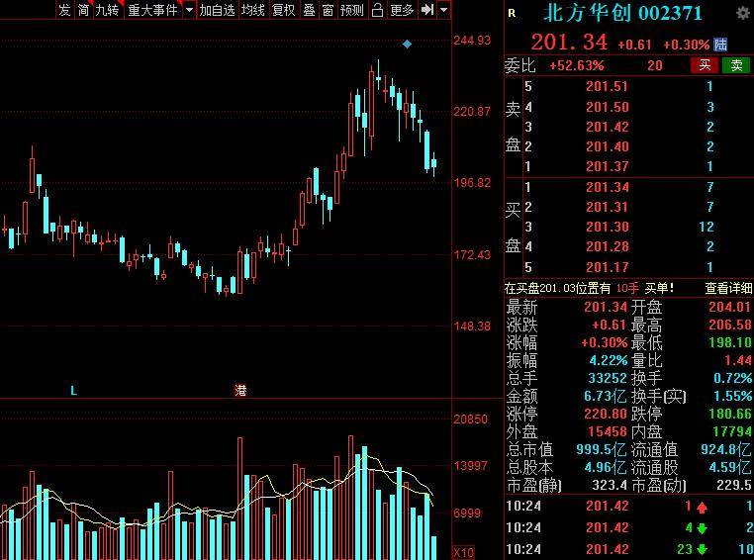754x560 pixels.
Task: Click the 换手 value 0.72%
Action: (733, 378)
